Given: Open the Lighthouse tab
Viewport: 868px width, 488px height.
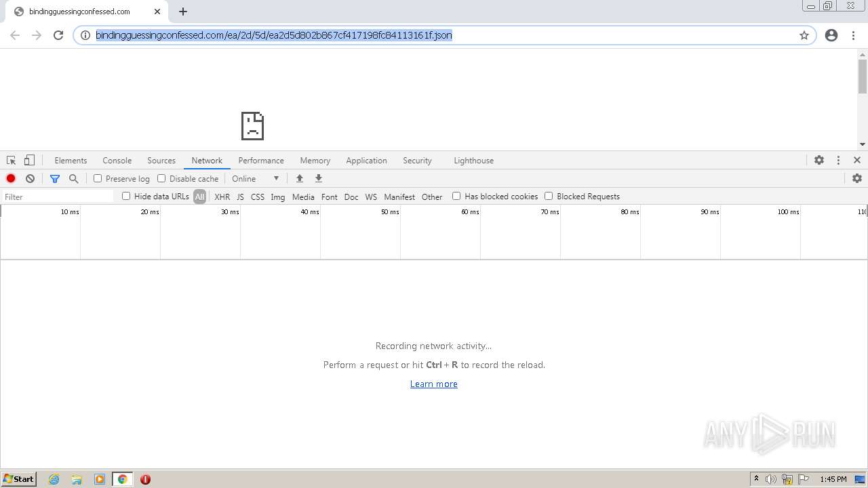Looking at the screenshot, I should [x=473, y=161].
